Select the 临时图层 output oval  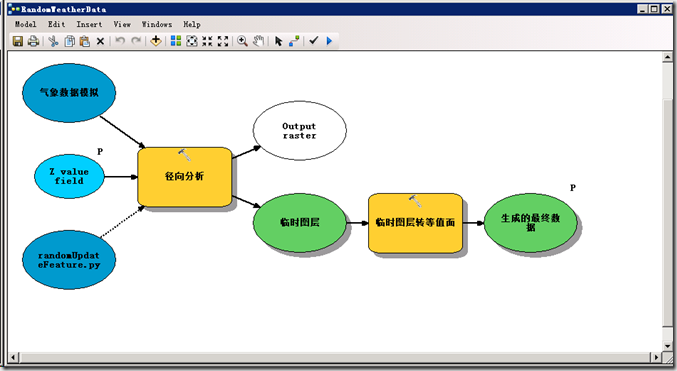point(300,223)
